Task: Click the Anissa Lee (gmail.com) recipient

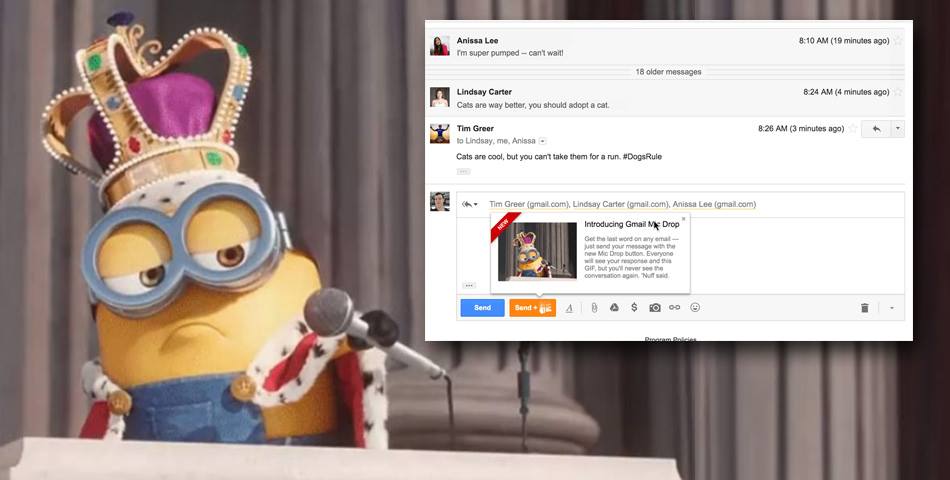Action: (x=714, y=204)
